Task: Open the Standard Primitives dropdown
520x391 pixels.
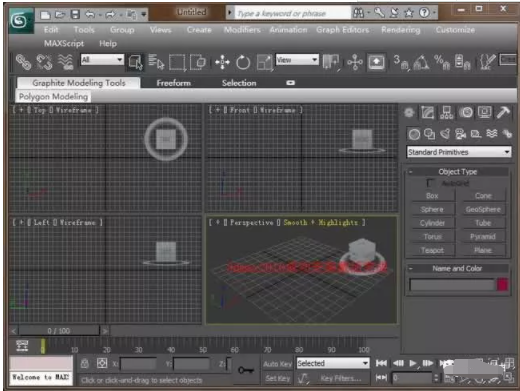Action: [x=459, y=152]
